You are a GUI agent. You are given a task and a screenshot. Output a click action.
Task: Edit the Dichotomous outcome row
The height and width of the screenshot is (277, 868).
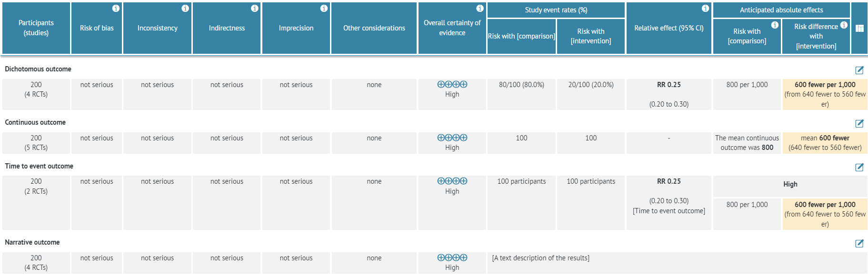click(x=859, y=70)
